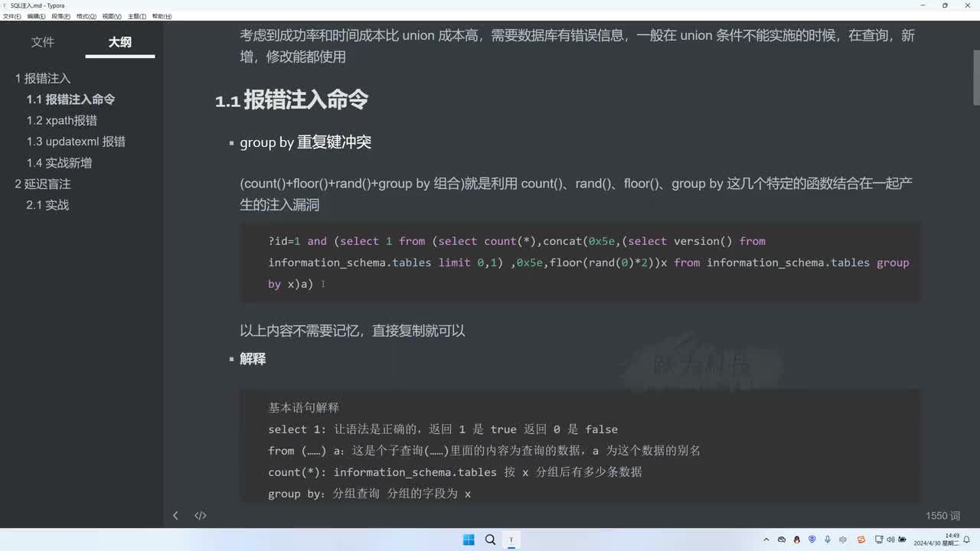The height and width of the screenshot is (551, 980).
Task: Jump to outline item 2 延迟盲注
Action: pyautogui.click(x=43, y=184)
